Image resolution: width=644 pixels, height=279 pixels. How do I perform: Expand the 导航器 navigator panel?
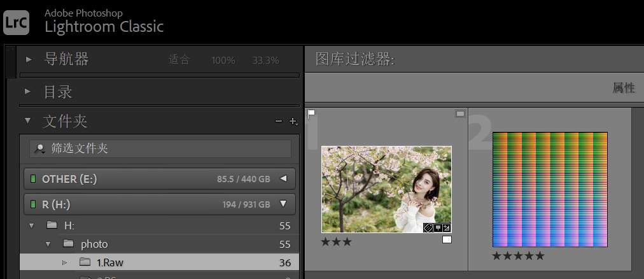tap(29, 60)
